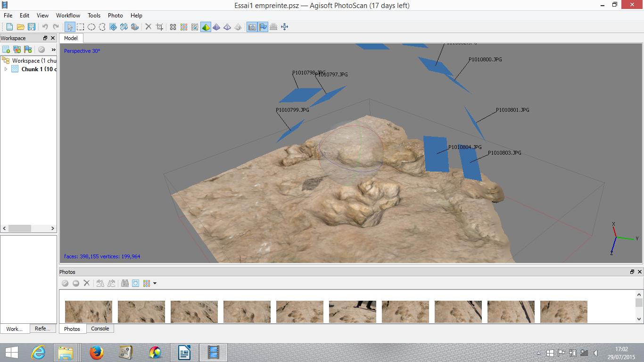
Task: Toggle Show Aligned Chunks button
Action: [273, 27]
